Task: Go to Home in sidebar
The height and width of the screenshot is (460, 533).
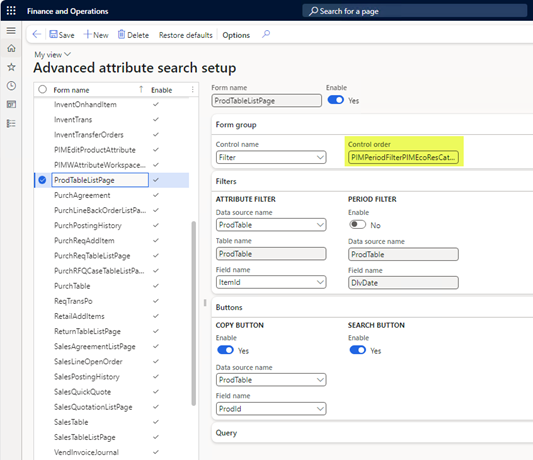Action: (11, 48)
